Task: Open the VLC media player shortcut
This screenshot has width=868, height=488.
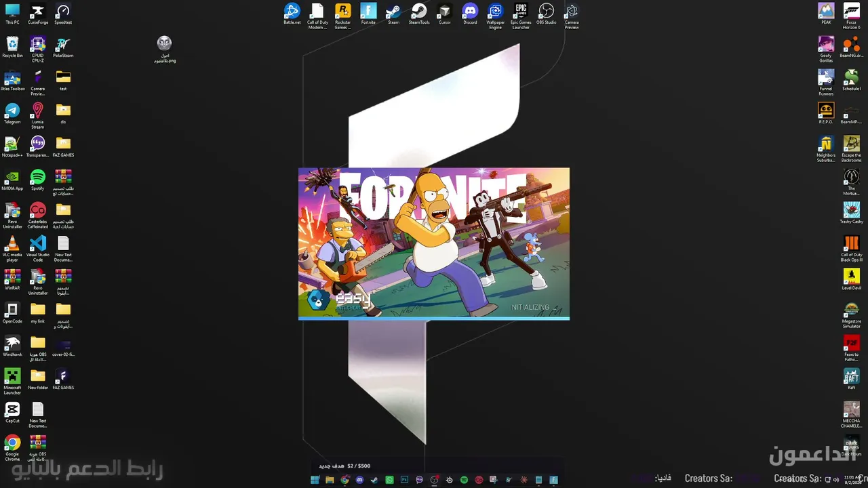Action: click(x=12, y=249)
